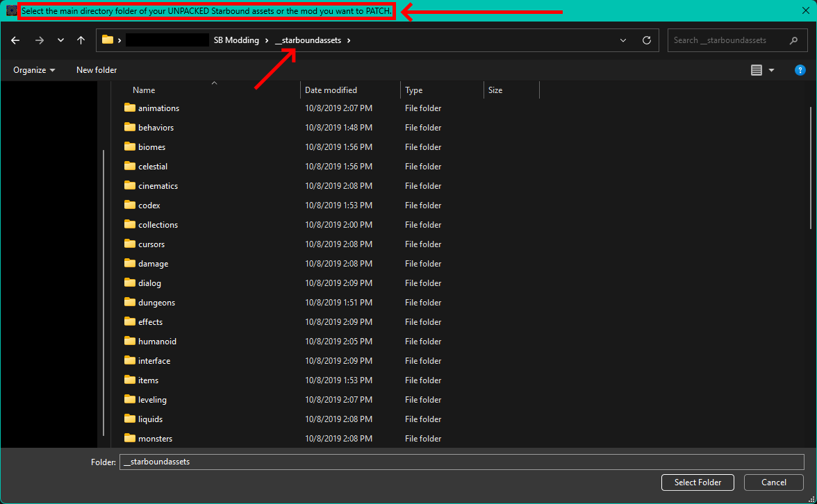Confirm with the Select Folder button

698,482
